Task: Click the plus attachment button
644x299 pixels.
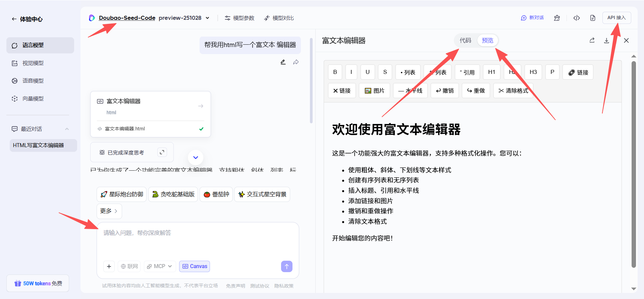Action: 109,266
